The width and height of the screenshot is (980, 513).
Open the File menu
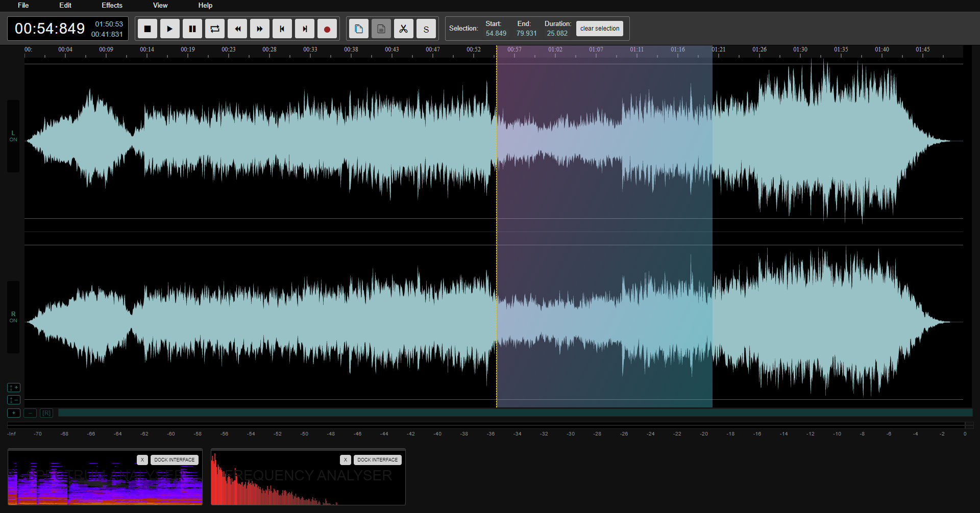pyautogui.click(x=23, y=5)
